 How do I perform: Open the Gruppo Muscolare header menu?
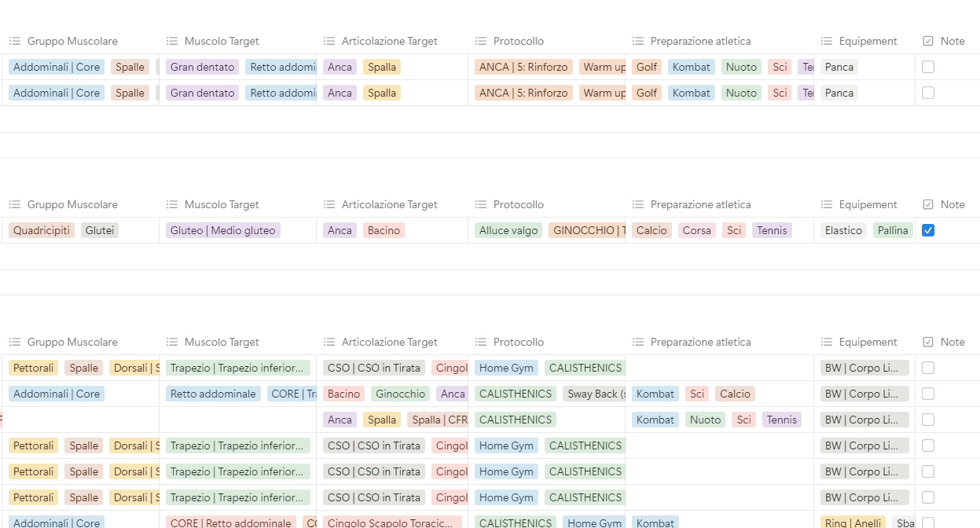(x=72, y=41)
